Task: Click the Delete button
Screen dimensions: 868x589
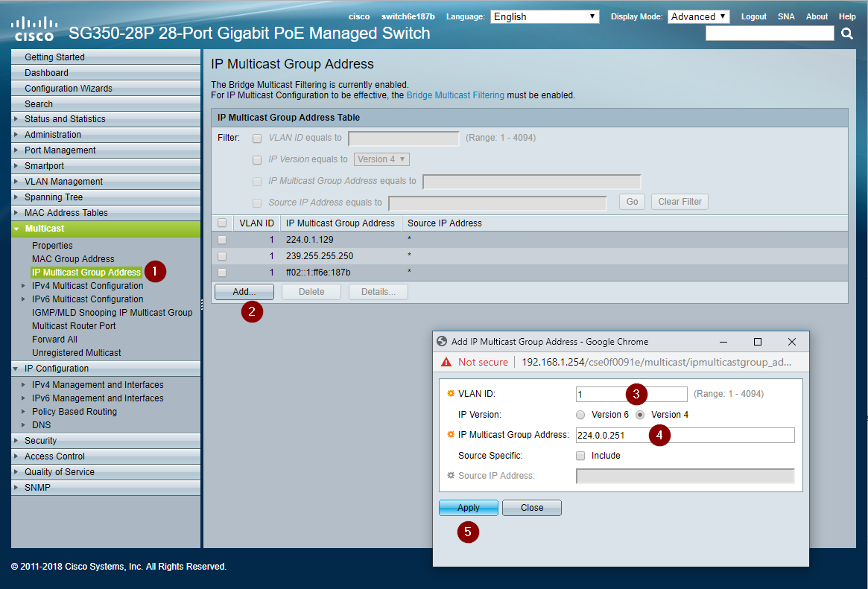Action: (x=311, y=292)
